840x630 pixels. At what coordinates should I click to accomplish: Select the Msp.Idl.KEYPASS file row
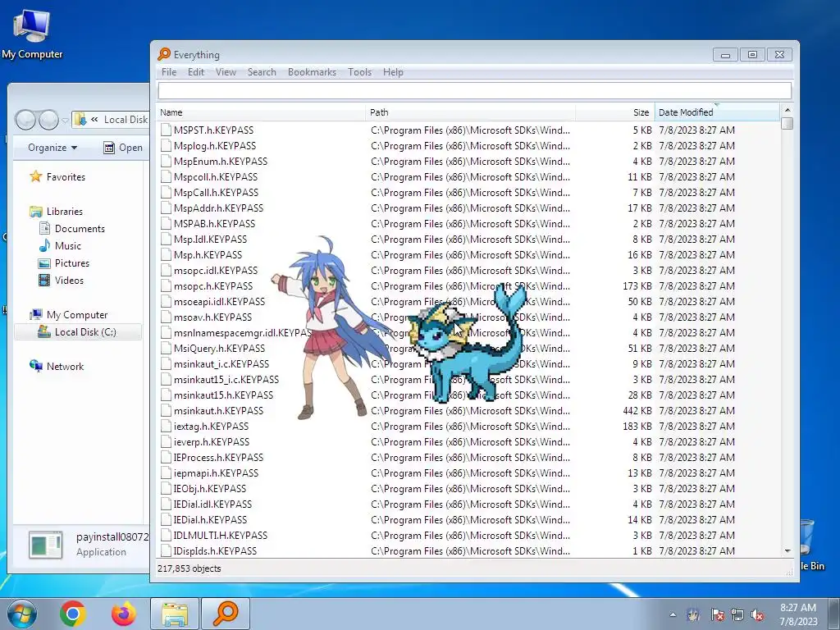(x=468, y=239)
